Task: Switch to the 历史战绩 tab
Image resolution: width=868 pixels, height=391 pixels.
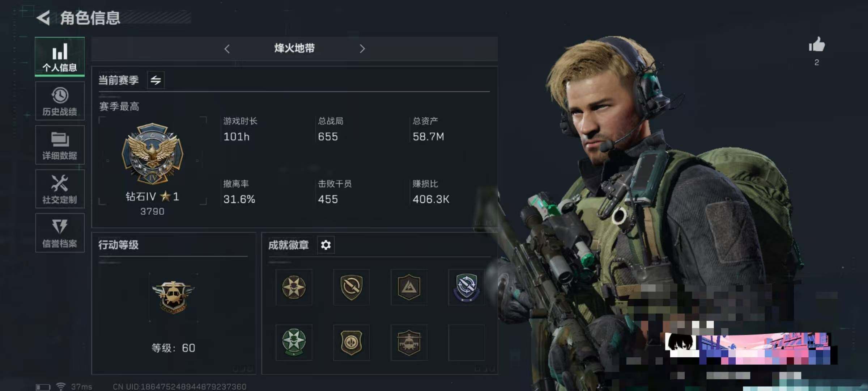Action: point(60,101)
